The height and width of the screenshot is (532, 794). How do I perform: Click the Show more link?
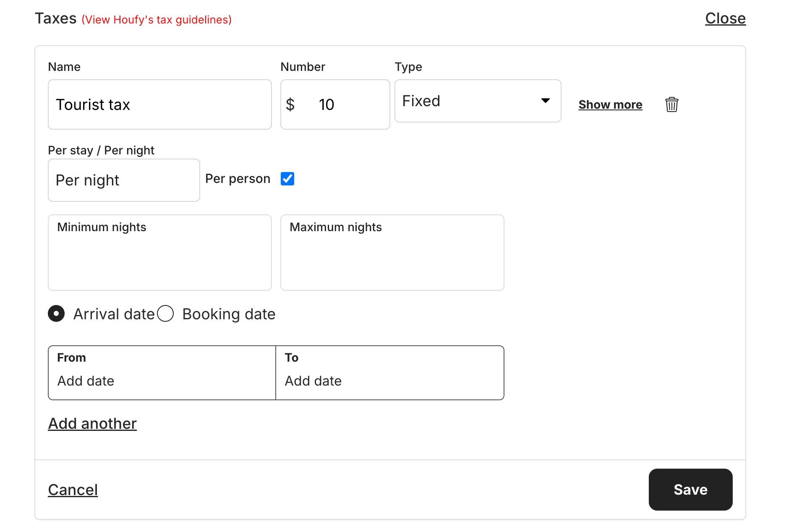click(x=610, y=104)
